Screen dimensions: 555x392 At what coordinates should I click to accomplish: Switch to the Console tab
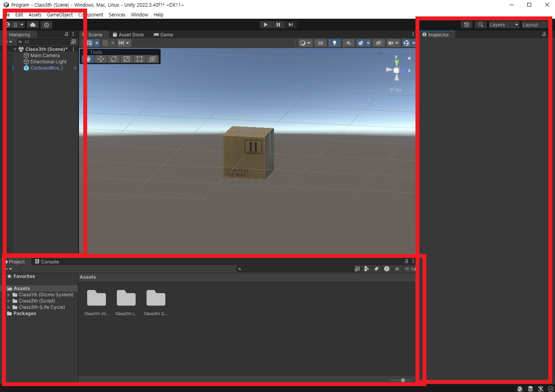pyautogui.click(x=50, y=261)
